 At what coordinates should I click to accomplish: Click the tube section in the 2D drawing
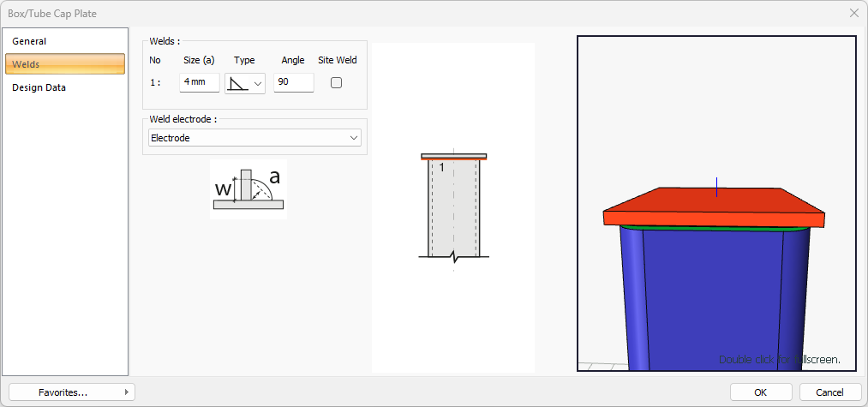click(454, 210)
